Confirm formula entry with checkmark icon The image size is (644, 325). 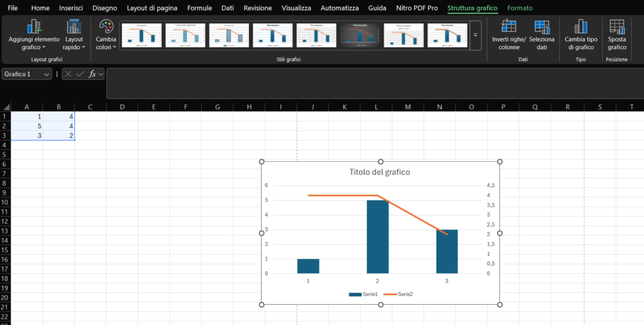coord(80,74)
